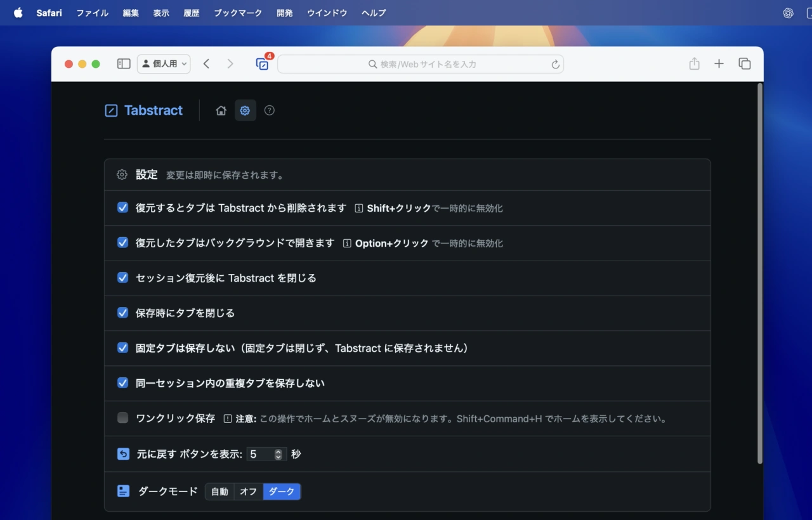
Task: Select 自動 for dark mode
Action: pyautogui.click(x=219, y=491)
